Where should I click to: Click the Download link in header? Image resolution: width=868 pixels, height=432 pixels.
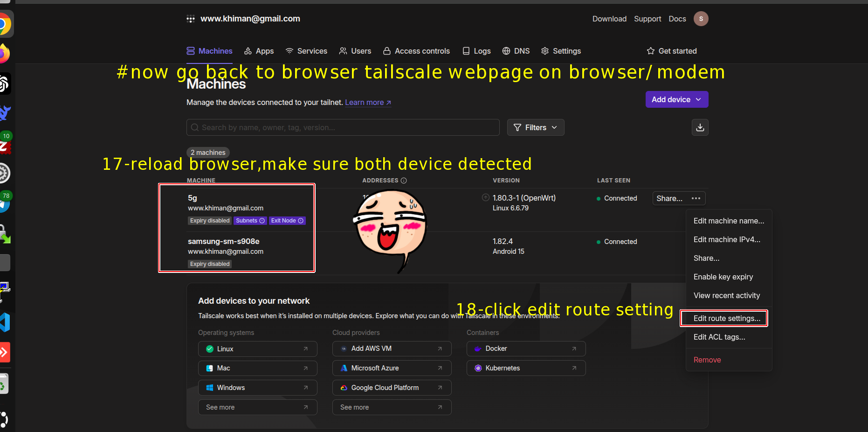tap(609, 19)
